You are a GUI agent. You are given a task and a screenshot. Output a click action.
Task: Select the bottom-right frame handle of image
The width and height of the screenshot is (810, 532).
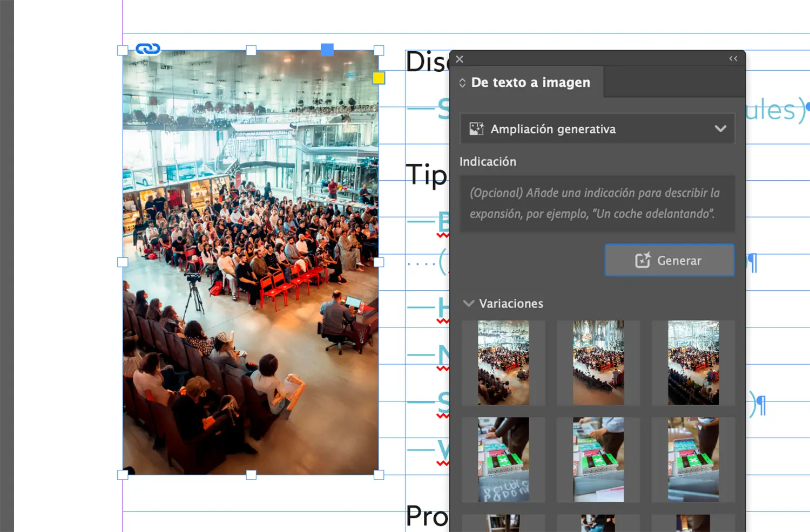coord(379,475)
